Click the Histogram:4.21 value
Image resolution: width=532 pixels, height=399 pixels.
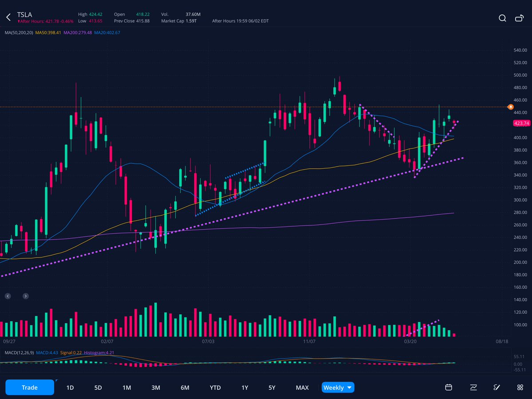coord(99,352)
